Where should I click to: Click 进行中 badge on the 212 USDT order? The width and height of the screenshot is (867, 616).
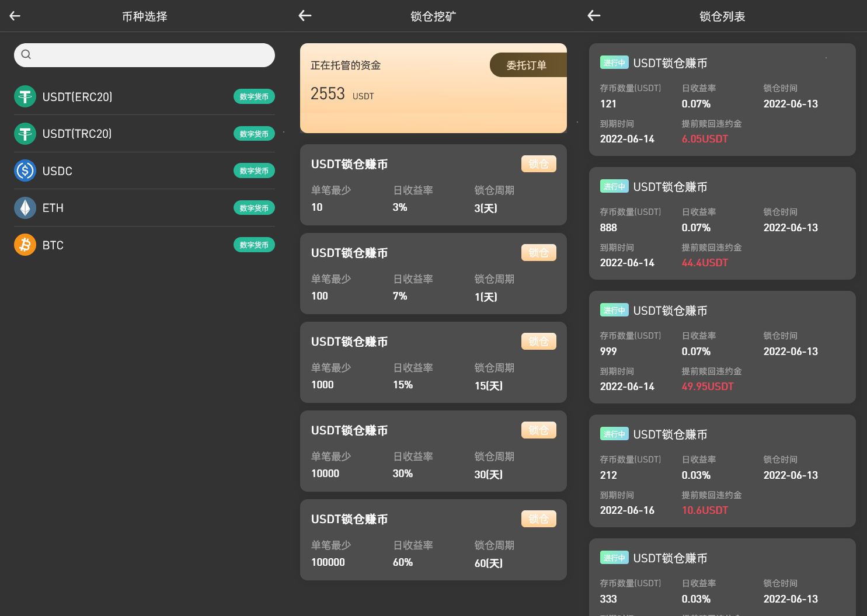(x=614, y=434)
